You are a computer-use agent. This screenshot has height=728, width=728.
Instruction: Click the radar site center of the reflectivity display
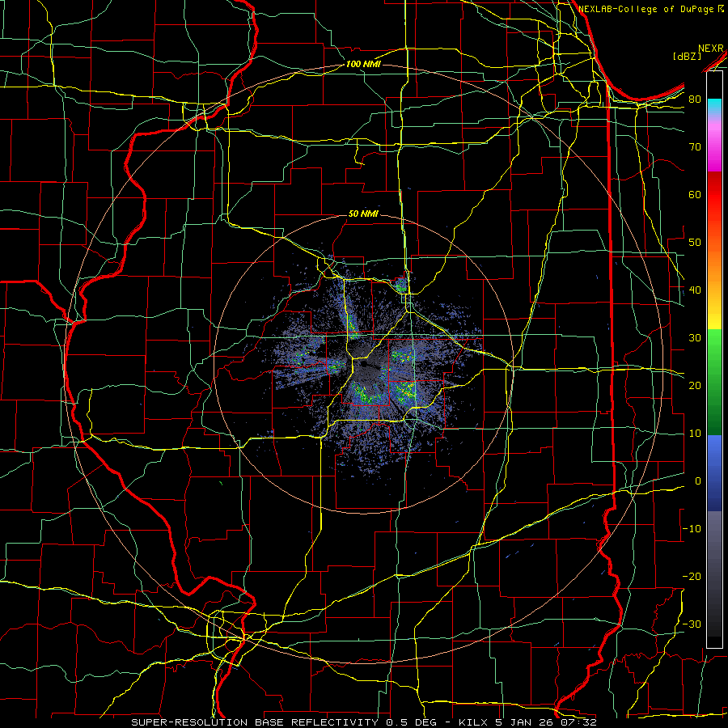(x=363, y=366)
